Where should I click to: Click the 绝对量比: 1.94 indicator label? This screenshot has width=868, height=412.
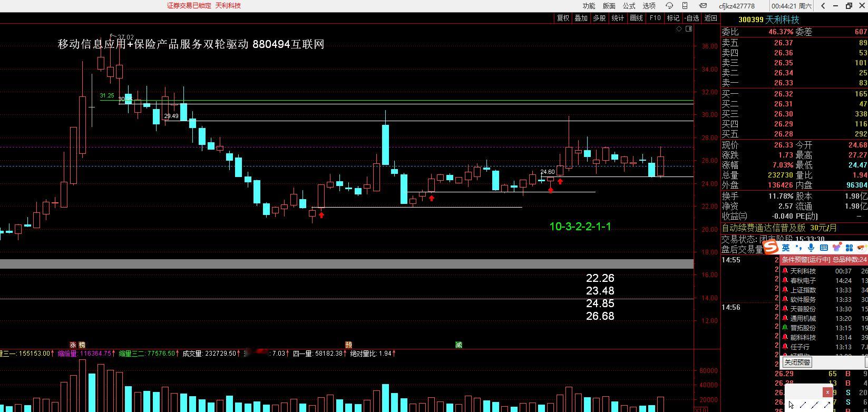click(373, 354)
